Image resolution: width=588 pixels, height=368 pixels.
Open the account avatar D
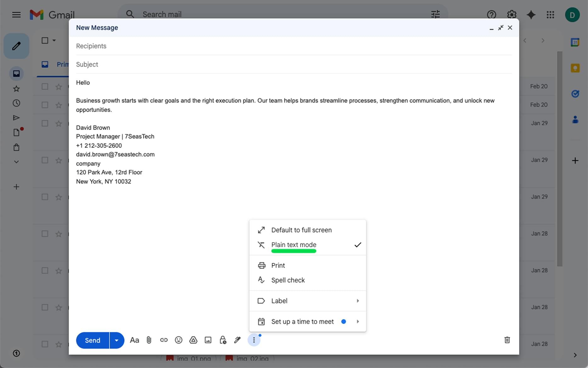pos(572,15)
